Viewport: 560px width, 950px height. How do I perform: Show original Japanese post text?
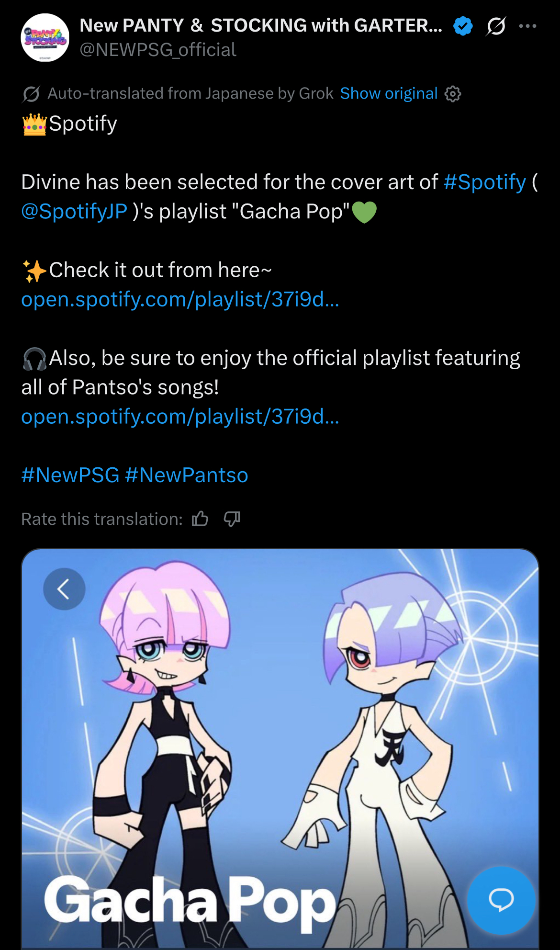389,93
